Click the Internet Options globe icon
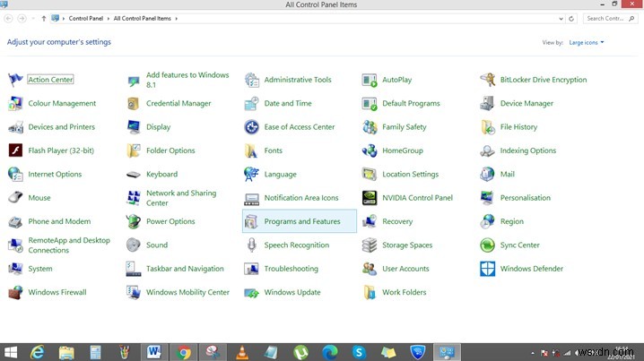 click(x=15, y=175)
